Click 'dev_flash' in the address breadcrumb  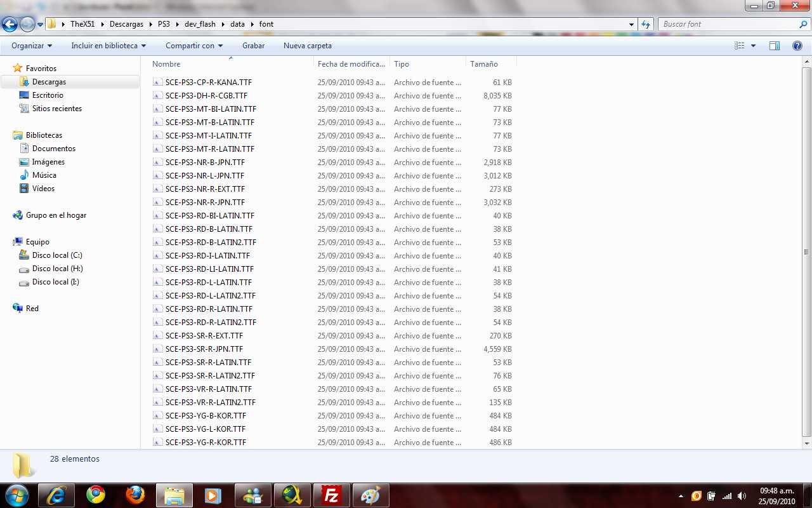pyautogui.click(x=200, y=24)
